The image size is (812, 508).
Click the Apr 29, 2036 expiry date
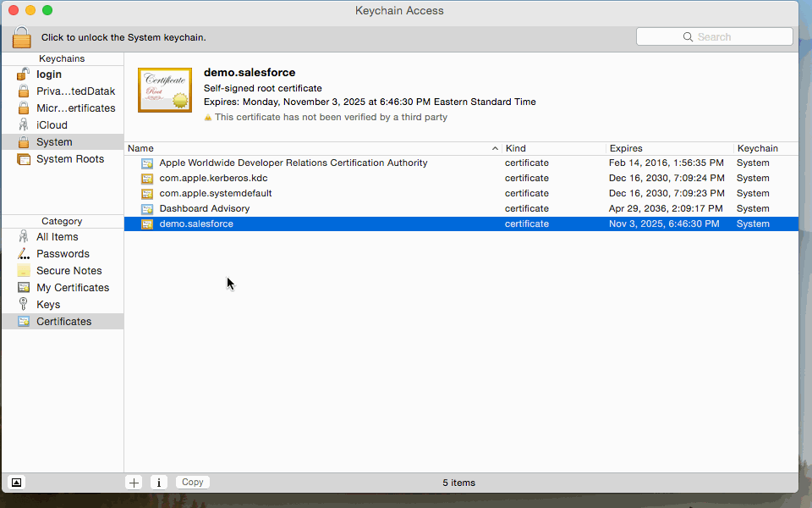(x=666, y=208)
